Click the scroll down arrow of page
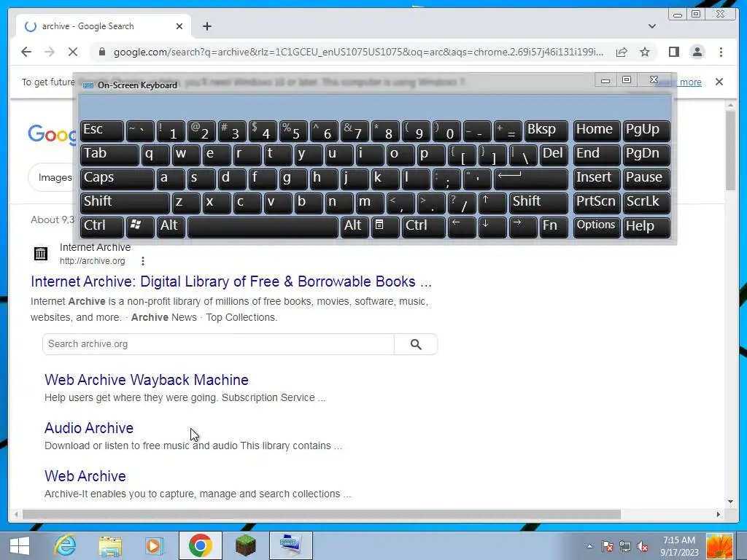 point(730,502)
